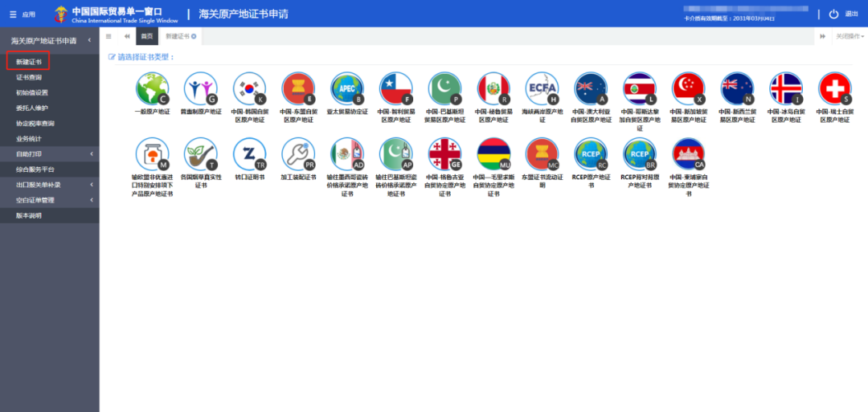Select the RCEP原产地证书 icon
Screen dimensions: 868x412
[591, 153]
